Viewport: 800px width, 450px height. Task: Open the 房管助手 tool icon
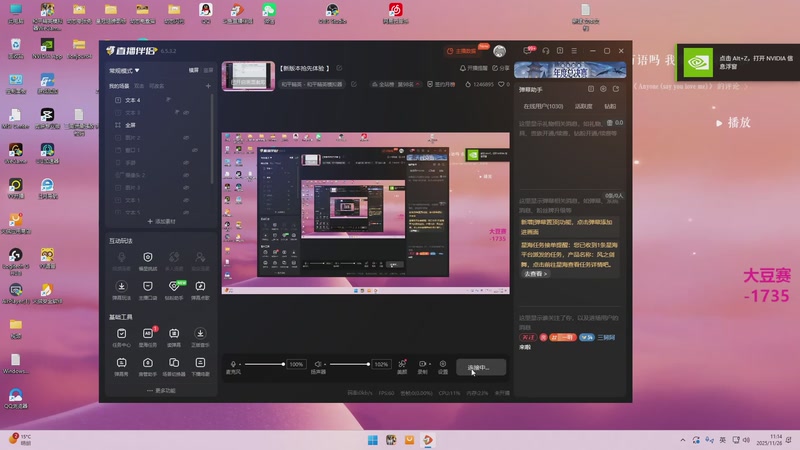[x=148, y=363]
